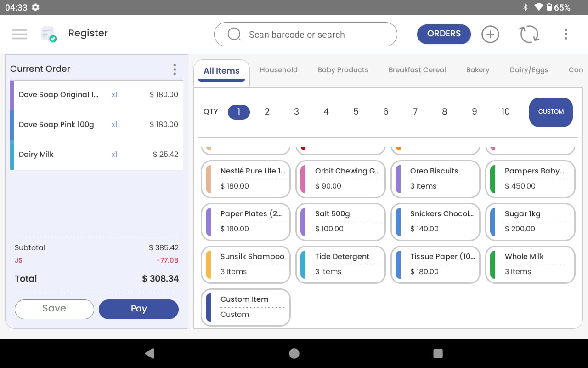Tap Android back navigation button
Image resolution: width=588 pixels, height=368 pixels.
click(150, 353)
